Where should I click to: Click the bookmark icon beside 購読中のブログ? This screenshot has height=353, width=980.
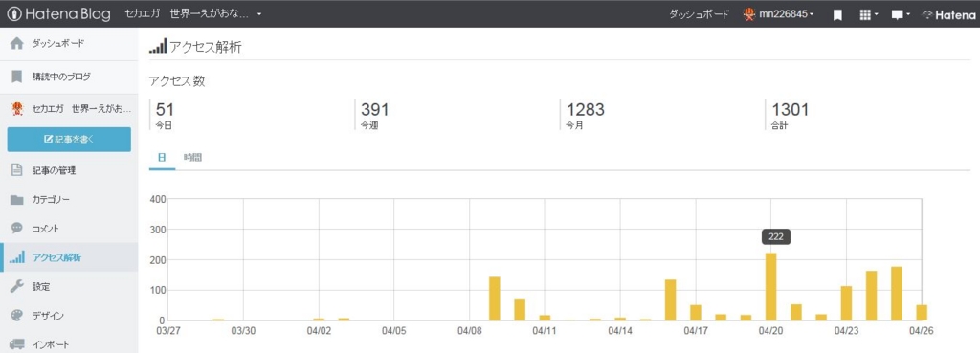(x=17, y=77)
